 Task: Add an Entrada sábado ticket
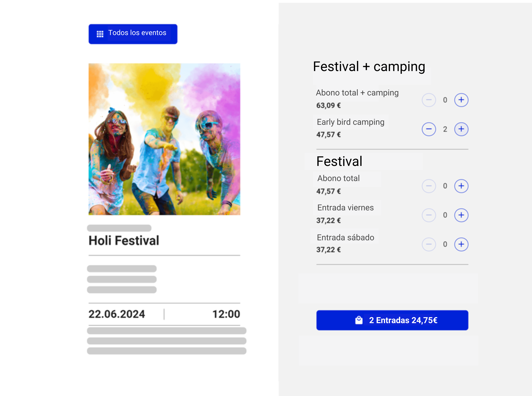pyautogui.click(x=461, y=244)
